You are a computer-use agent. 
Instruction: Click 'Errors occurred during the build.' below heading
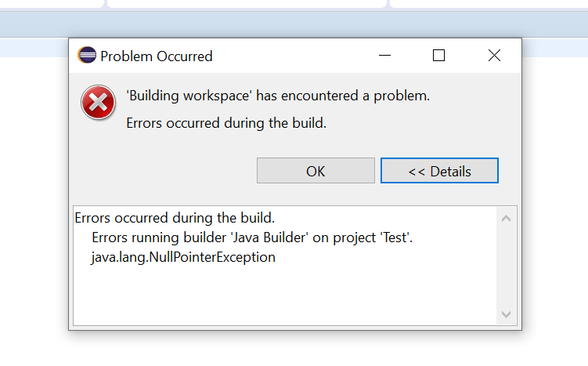tap(226, 123)
